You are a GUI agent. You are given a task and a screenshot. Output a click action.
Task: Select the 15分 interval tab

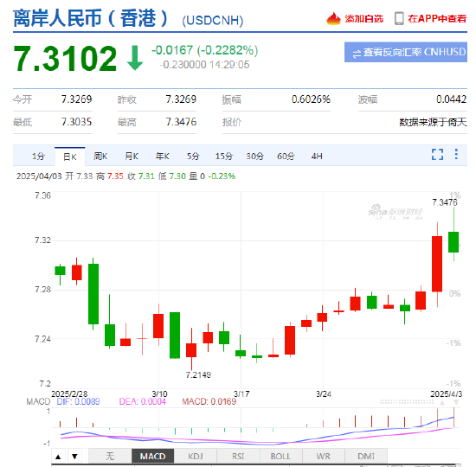[x=224, y=157]
